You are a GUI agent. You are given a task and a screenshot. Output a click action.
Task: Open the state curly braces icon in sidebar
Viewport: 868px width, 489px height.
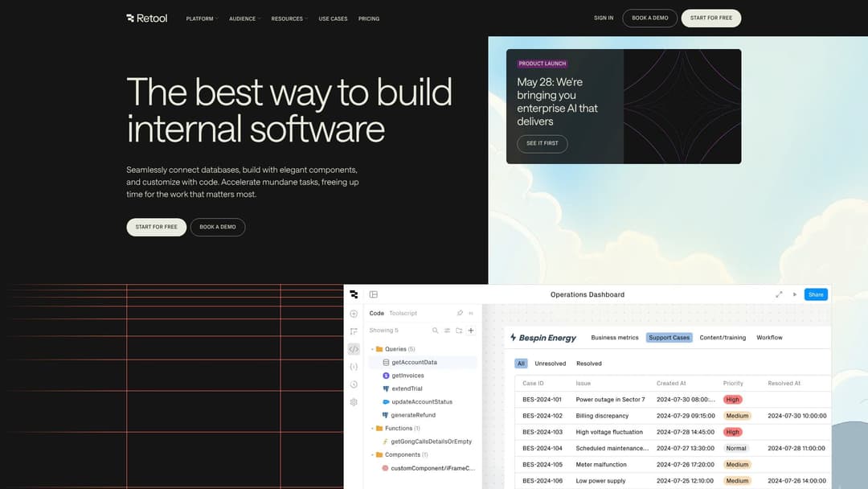(x=354, y=367)
